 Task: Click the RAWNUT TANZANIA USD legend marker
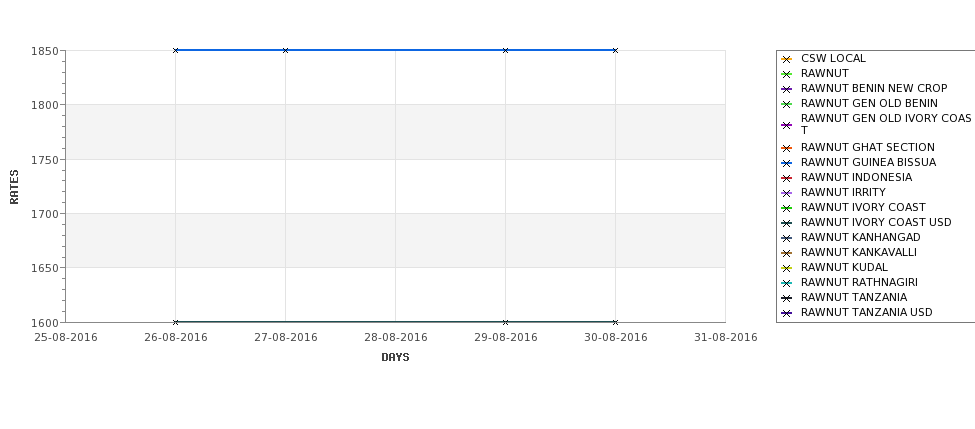(786, 313)
